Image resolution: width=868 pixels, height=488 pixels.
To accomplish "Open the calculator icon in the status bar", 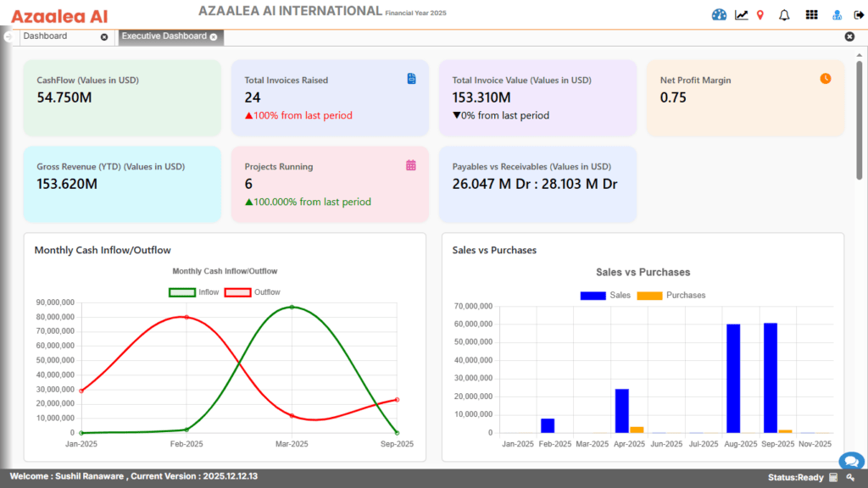I will tap(833, 477).
